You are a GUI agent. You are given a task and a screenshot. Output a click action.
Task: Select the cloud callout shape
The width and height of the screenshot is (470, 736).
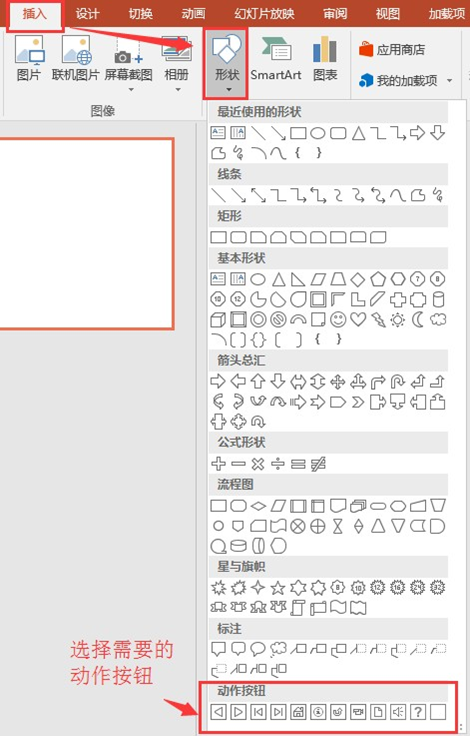pos(278,649)
